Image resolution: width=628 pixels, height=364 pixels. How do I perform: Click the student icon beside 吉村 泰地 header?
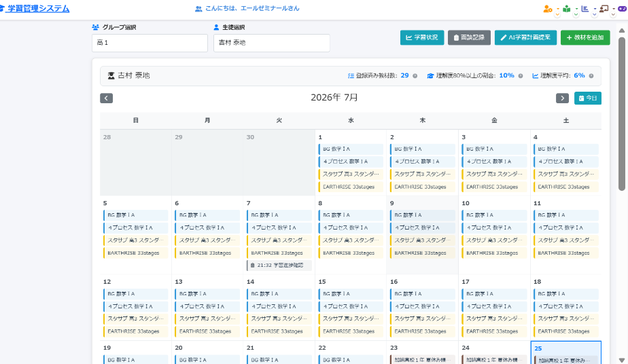[111, 75]
